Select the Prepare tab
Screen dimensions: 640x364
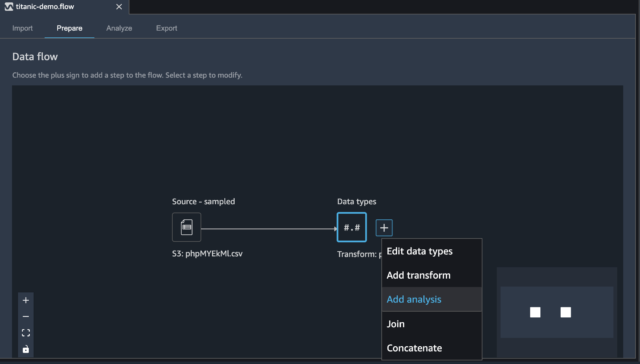(69, 28)
